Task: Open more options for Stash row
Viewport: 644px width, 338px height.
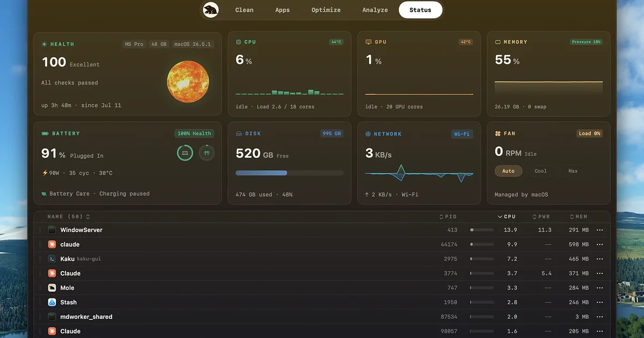Action: 599,303
